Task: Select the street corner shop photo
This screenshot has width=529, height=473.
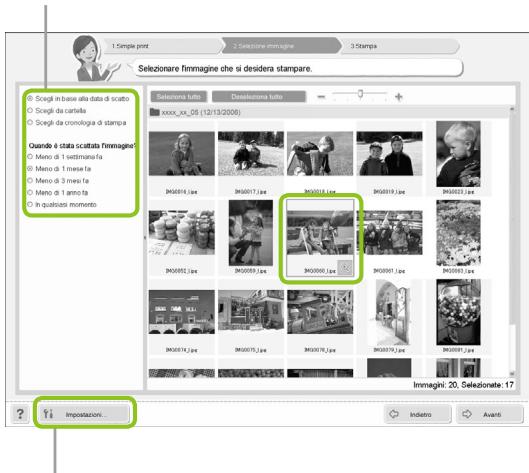Action: (x=251, y=312)
